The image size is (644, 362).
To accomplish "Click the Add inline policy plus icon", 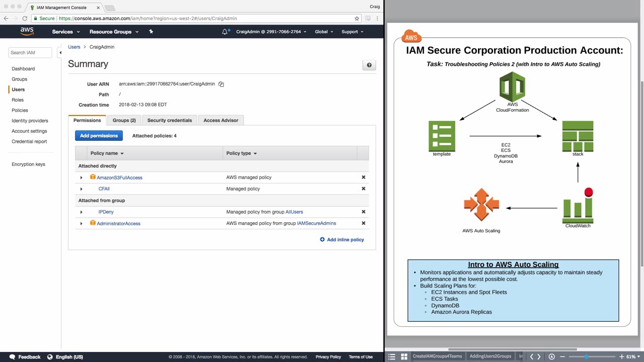I will [323, 239].
